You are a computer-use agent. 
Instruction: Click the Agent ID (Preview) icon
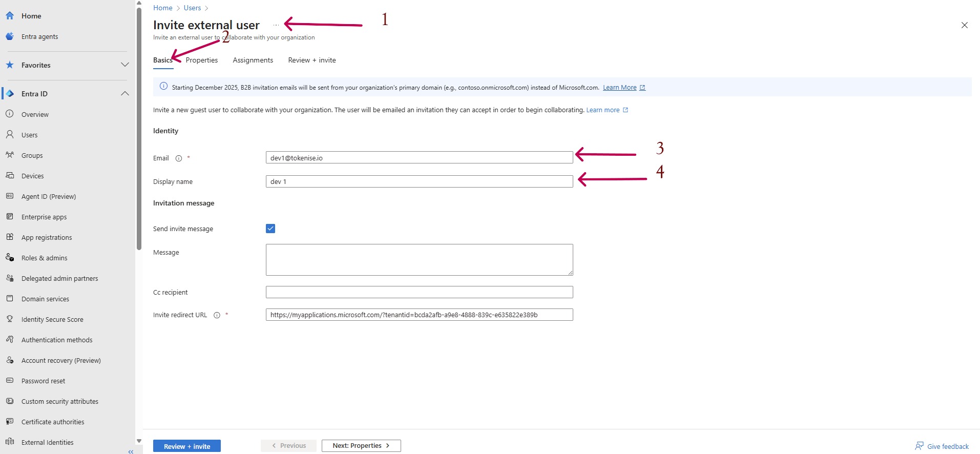point(10,196)
